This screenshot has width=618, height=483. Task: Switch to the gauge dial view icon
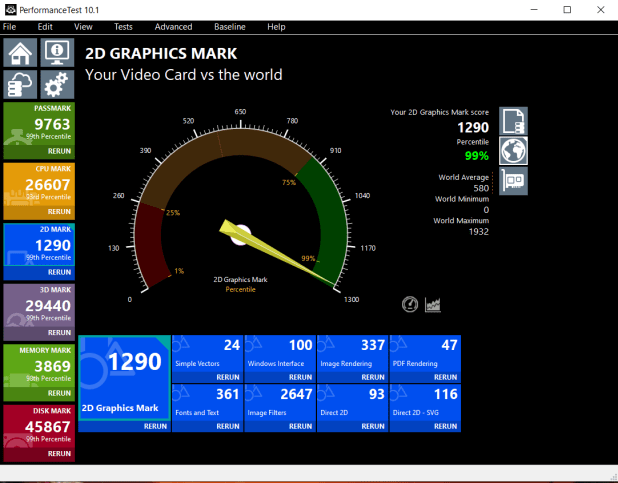coord(410,304)
